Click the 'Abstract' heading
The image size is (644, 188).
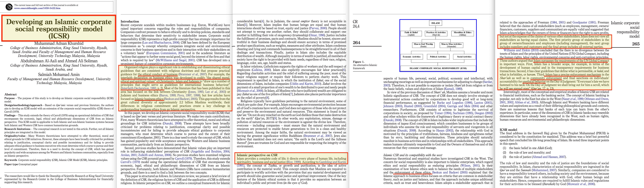click(11, 94)
